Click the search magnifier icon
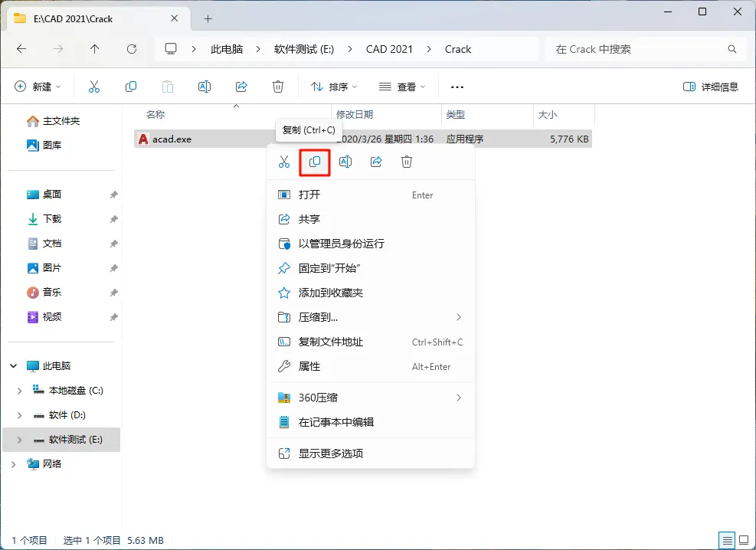 732,49
